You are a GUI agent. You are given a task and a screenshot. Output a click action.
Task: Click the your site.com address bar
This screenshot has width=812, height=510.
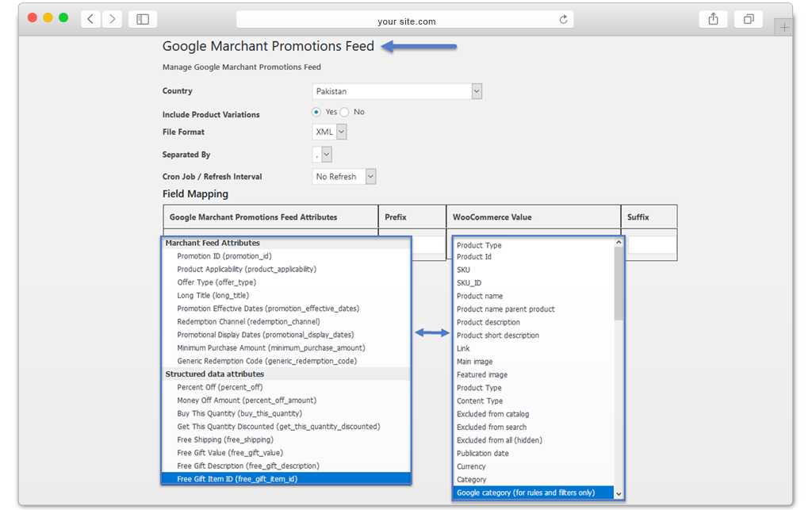(x=405, y=20)
